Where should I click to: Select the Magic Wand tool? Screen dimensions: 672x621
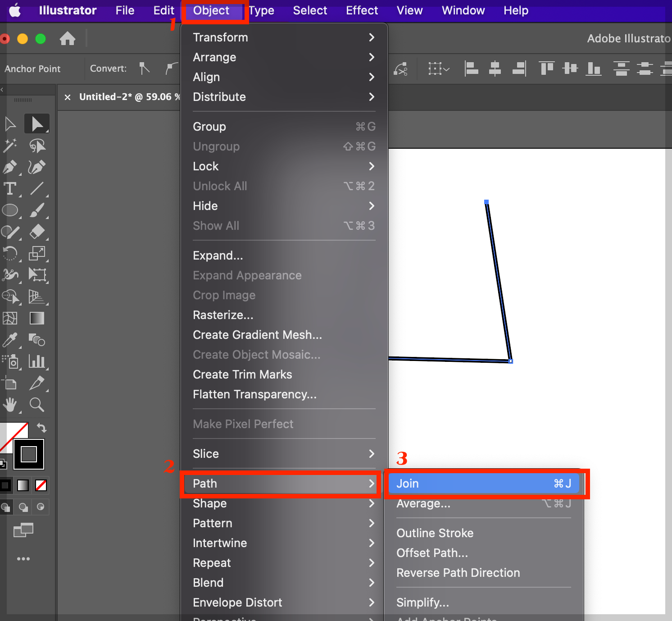(10, 145)
